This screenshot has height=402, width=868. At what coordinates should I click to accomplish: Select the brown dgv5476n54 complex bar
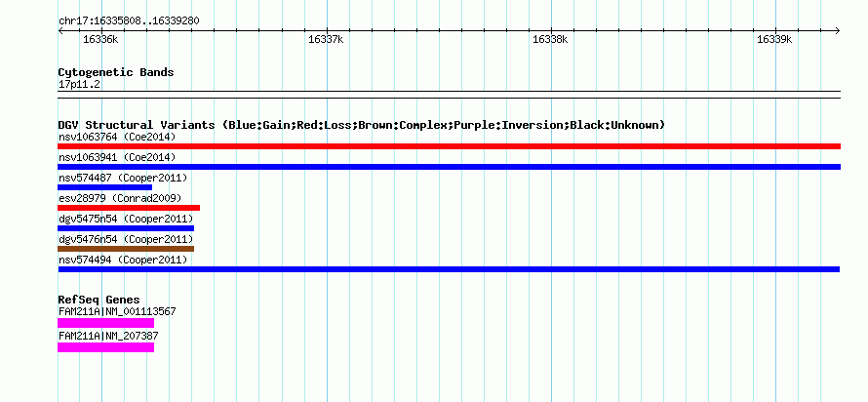point(126,249)
